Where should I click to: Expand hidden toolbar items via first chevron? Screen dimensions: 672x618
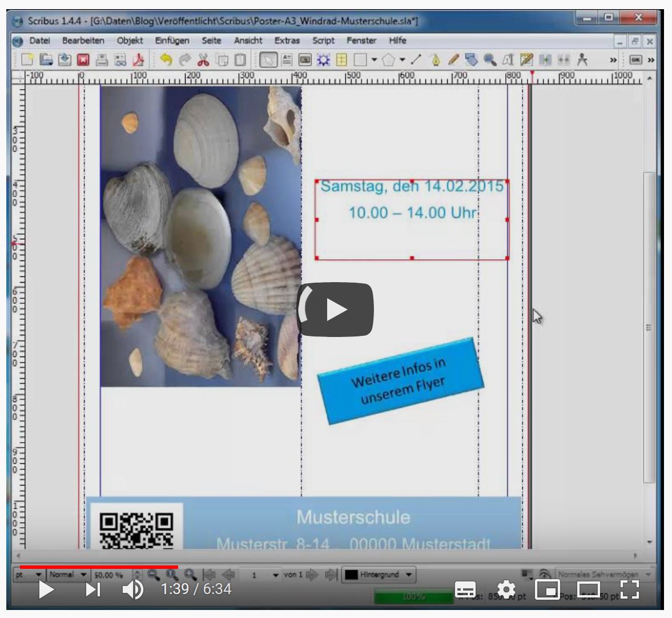click(613, 60)
